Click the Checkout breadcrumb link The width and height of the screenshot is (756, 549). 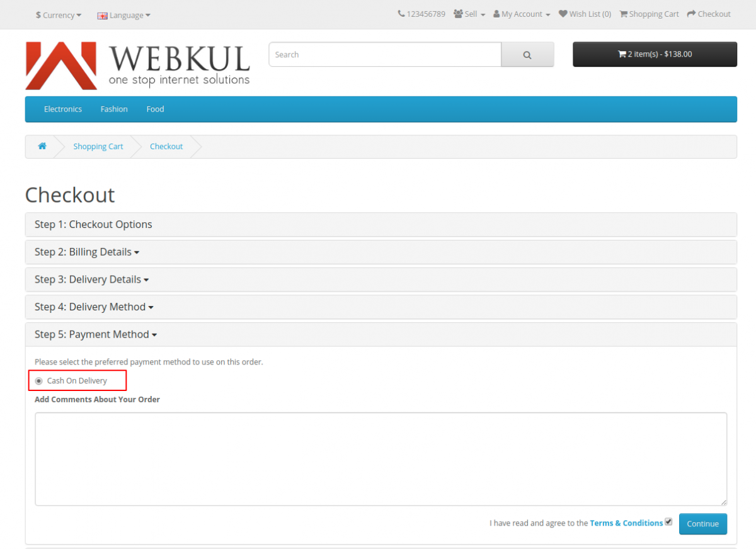point(166,146)
